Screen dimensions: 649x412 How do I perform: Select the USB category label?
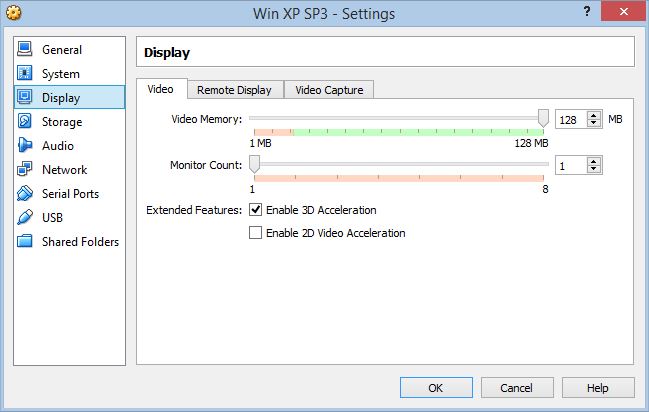[x=53, y=217]
